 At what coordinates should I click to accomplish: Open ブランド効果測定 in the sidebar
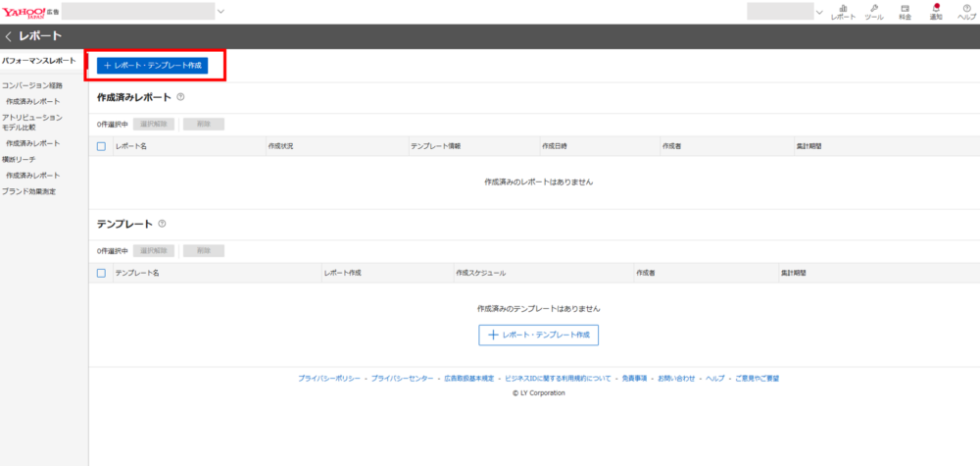(28, 191)
